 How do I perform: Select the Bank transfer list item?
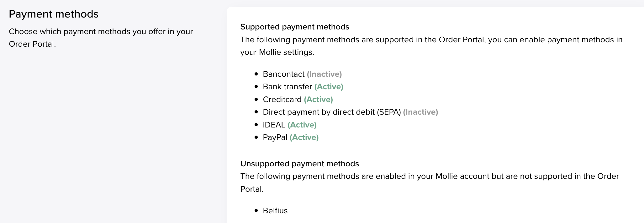[x=288, y=87]
